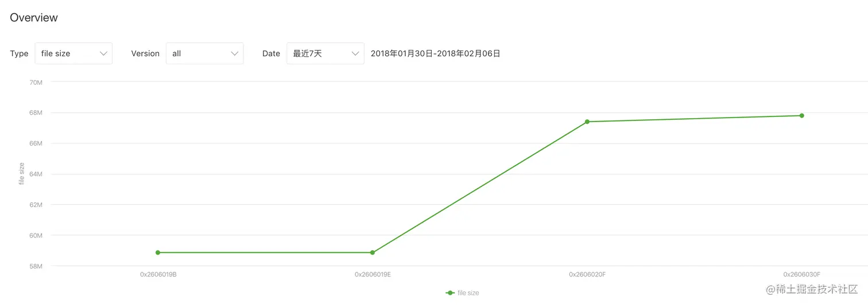Click the Date field label
Screen dimensions: 868x305
coord(271,53)
